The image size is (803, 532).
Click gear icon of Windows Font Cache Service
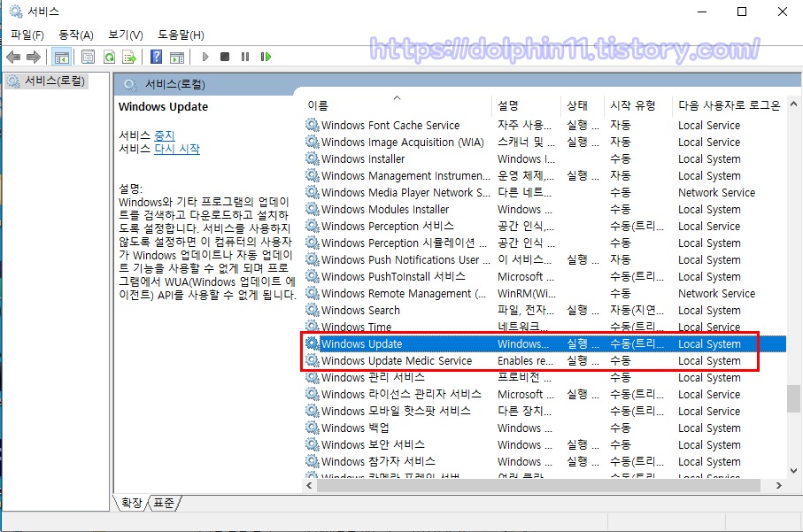click(x=313, y=125)
